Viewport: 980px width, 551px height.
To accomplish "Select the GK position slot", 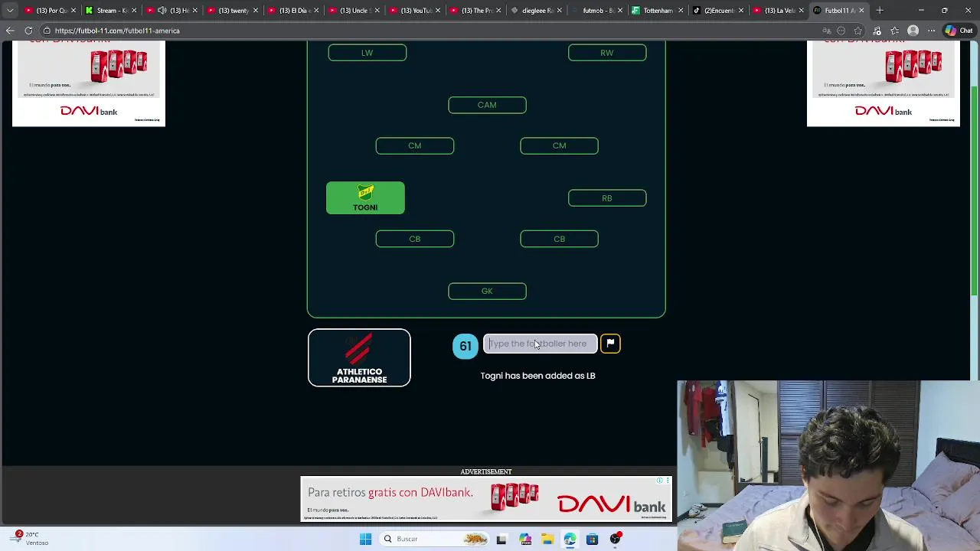I will point(487,291).
